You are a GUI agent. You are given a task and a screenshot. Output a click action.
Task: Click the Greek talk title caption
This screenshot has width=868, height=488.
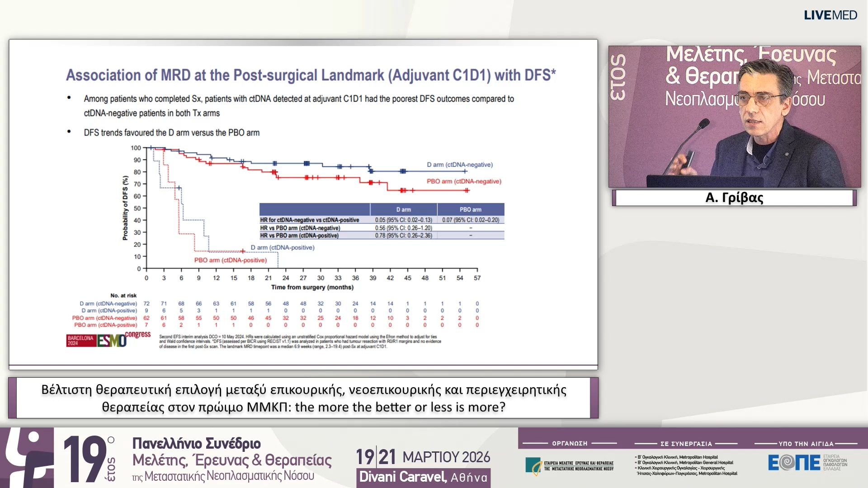click(x=303, y=398)
